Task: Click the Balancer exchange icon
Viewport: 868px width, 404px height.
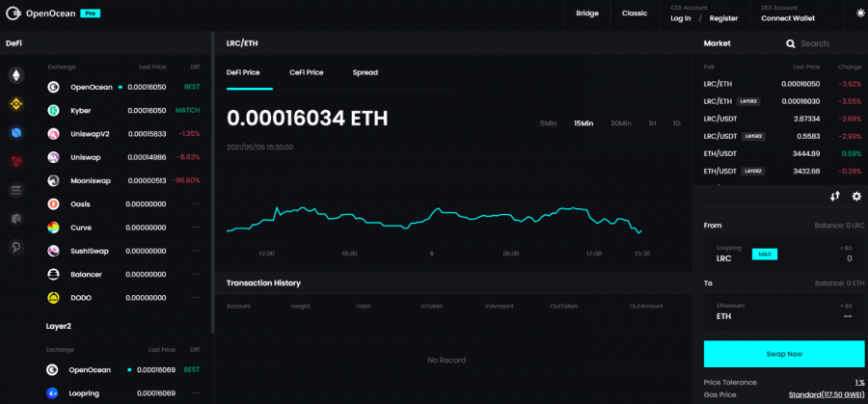Action: click(x=53, y=274)
